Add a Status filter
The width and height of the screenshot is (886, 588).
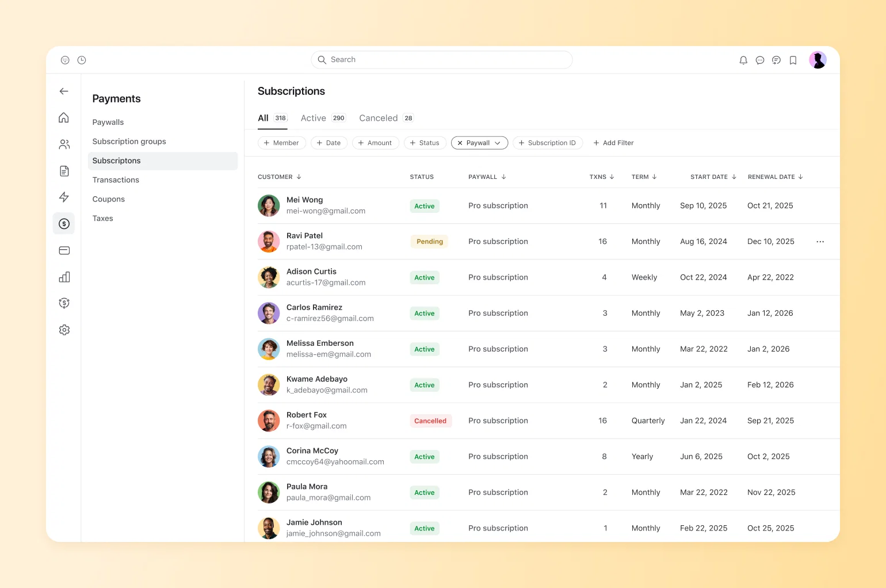point(425,143)
